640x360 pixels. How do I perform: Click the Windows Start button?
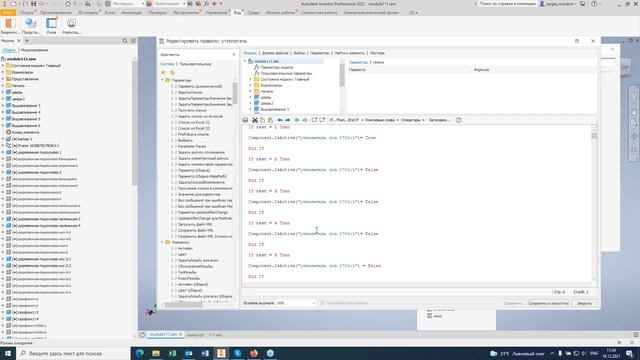coord(8,353)
